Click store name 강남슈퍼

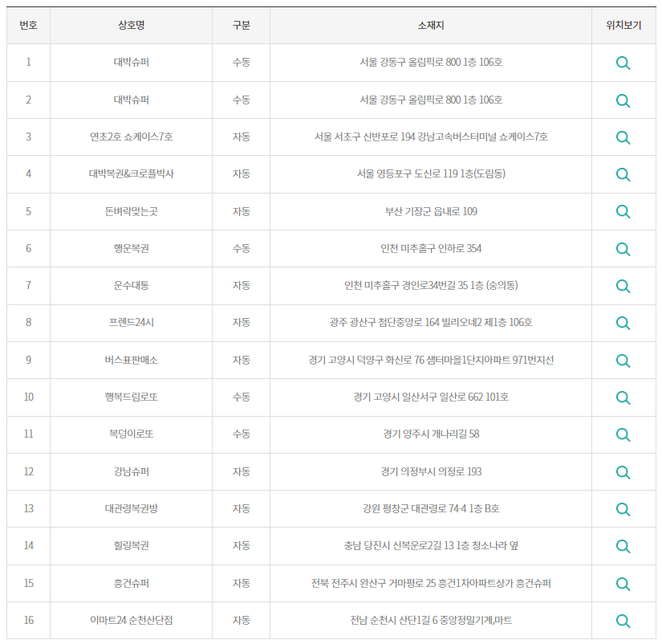(132, 471)
